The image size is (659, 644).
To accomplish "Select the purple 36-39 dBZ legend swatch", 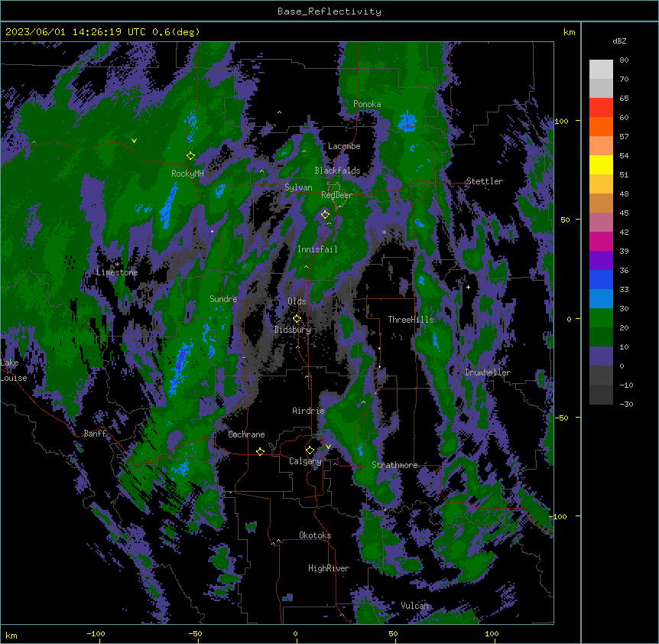I will (x=601, y=261).
